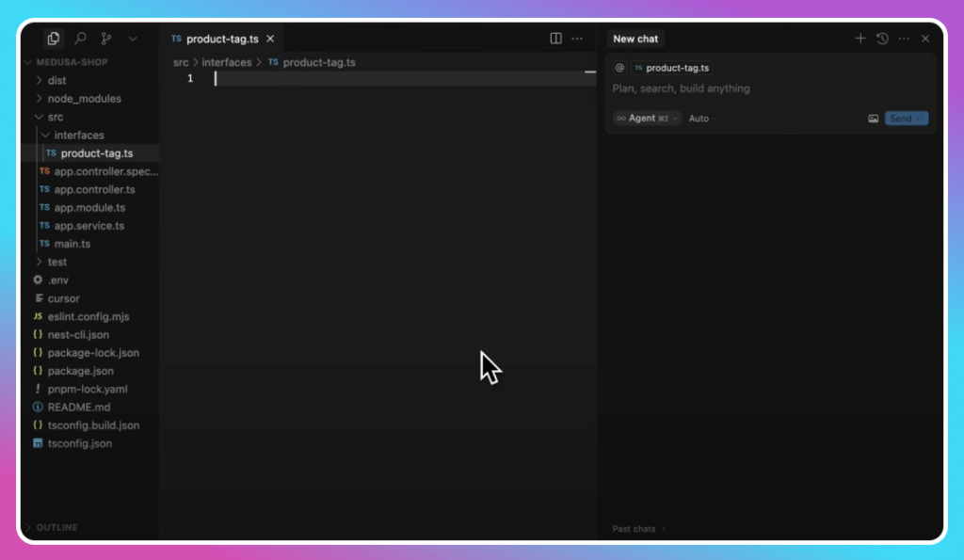The width and height of the screenshot is (964, 560).
Task: Start a new chat with the plus icon
Action: tap(860, 39)
